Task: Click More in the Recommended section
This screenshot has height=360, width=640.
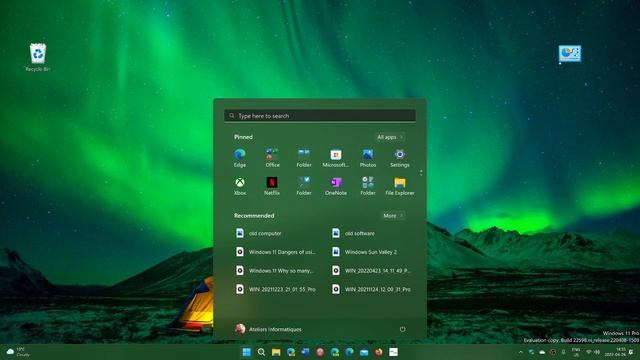Action: 393,216
